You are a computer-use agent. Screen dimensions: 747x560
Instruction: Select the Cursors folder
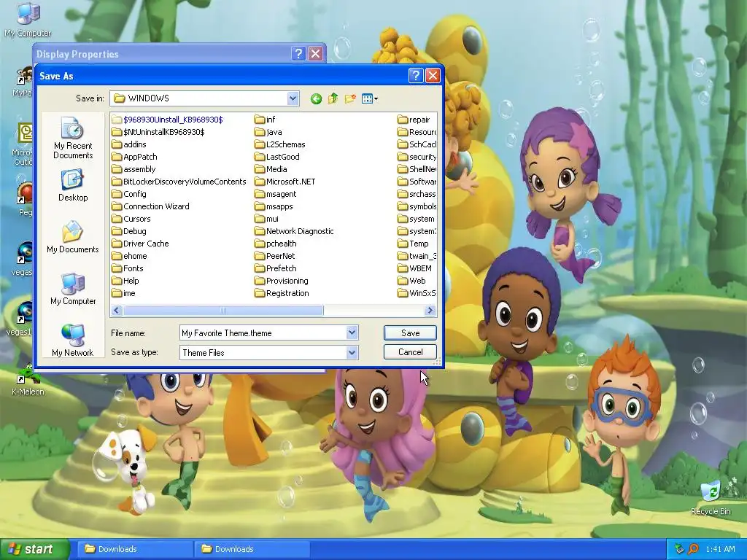131,219
